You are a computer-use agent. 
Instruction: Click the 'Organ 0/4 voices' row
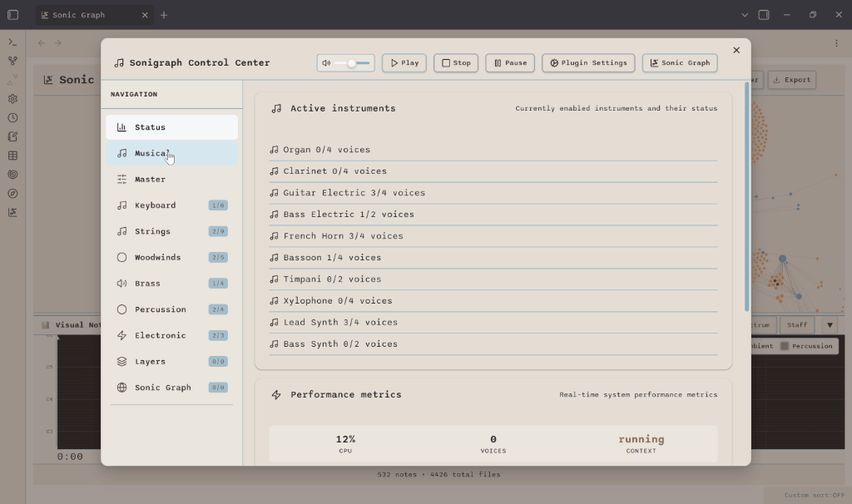tap(493, 150)
